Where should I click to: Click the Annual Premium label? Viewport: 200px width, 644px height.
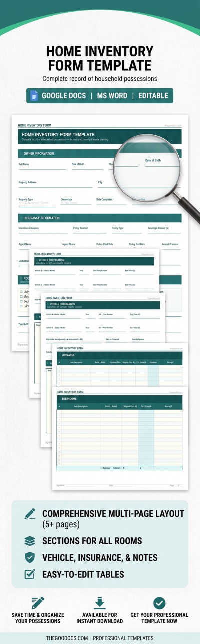[170, 244]
